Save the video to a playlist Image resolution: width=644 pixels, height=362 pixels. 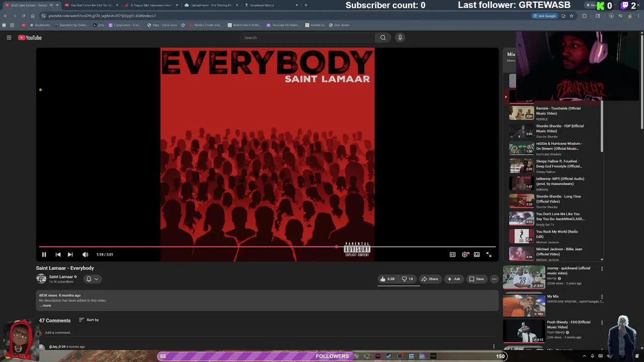[x=477, y=279]
